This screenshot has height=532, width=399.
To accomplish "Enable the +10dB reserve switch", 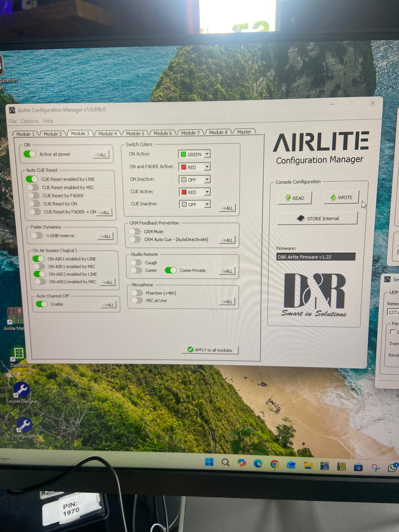I will [37, 235].
